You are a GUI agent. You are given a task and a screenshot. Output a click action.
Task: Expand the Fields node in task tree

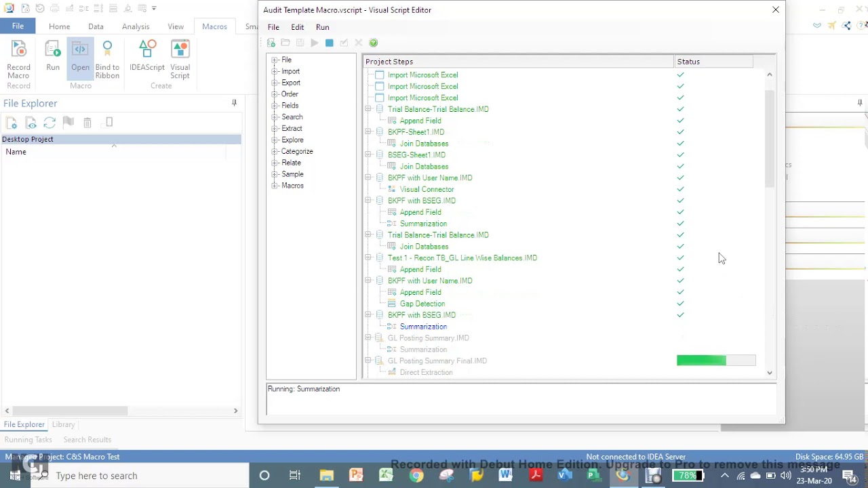tap(275, 106)
